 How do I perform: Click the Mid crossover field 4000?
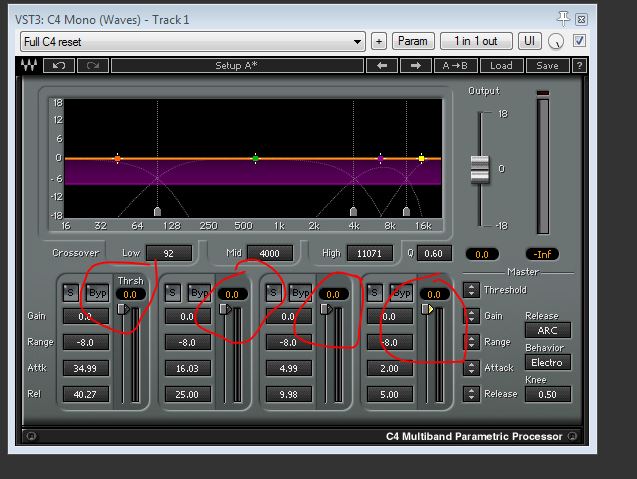(270, 254)
